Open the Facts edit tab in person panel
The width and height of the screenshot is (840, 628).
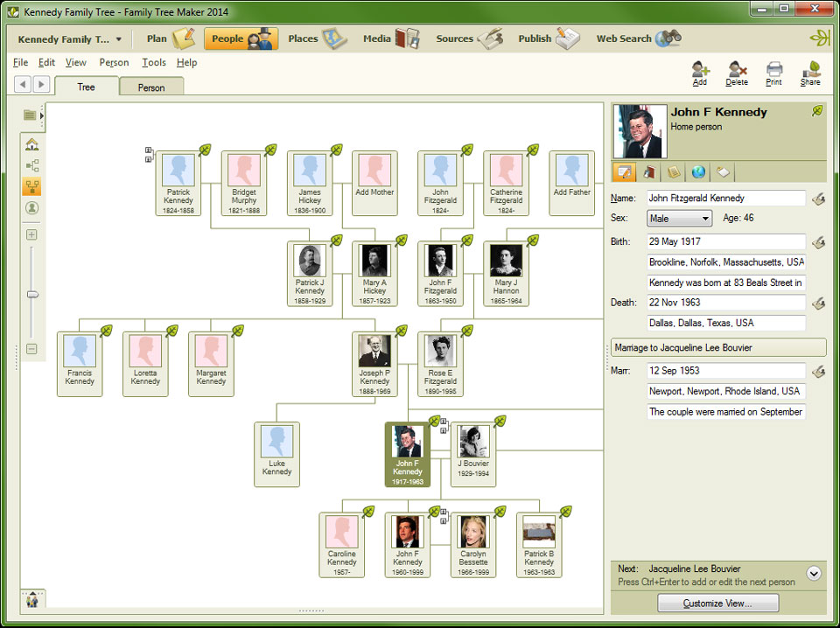pyautogui.click(x=625, y=172)
